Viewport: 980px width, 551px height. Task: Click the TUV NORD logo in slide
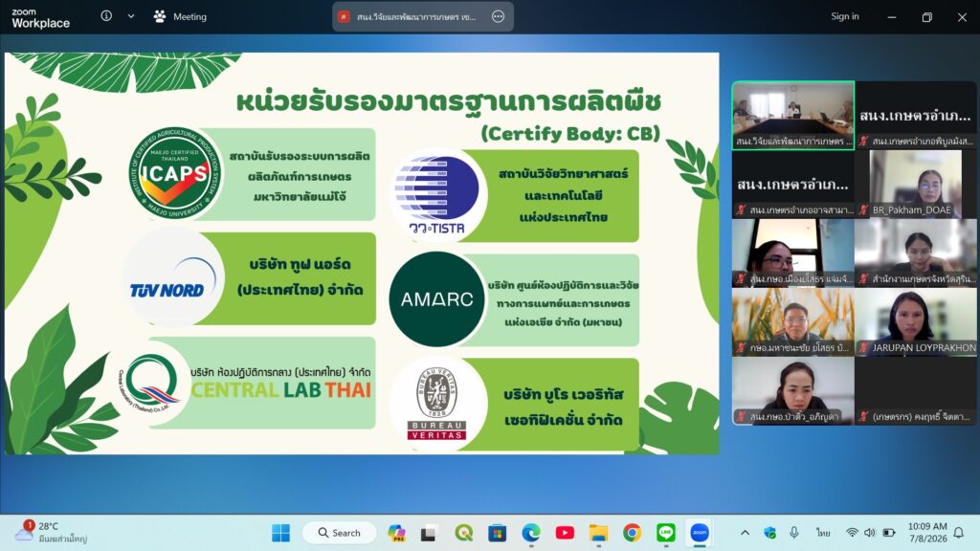(174, 279)
